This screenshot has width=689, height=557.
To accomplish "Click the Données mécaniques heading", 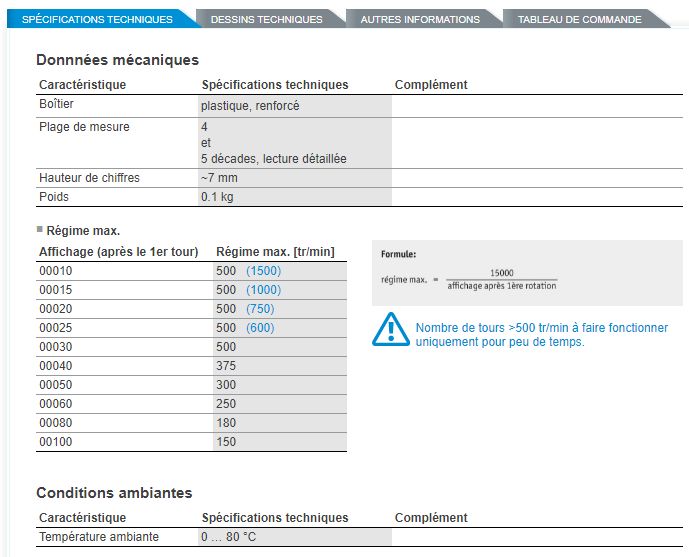I will click(117, 60).
